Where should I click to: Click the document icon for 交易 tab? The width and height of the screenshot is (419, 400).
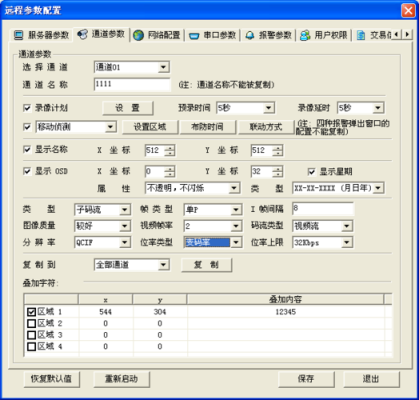(x=361, y=35)
